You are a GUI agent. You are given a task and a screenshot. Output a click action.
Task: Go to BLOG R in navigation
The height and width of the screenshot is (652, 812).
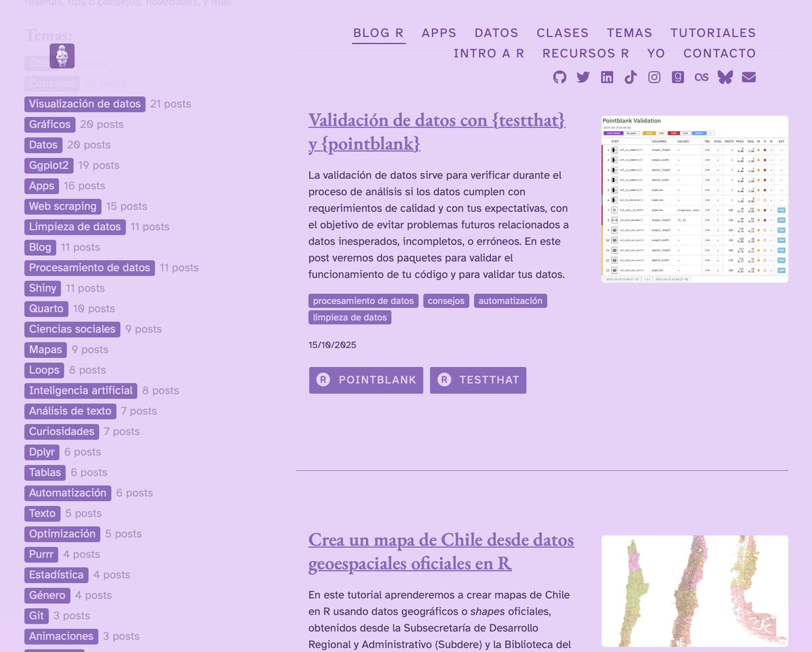pyautogui.click(x=379, y=32)
